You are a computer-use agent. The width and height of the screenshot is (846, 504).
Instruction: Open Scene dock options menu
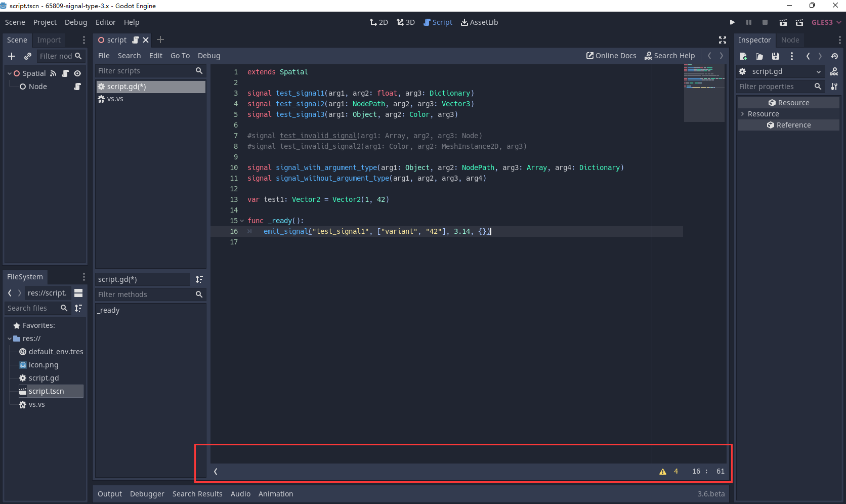pos(84,40)
